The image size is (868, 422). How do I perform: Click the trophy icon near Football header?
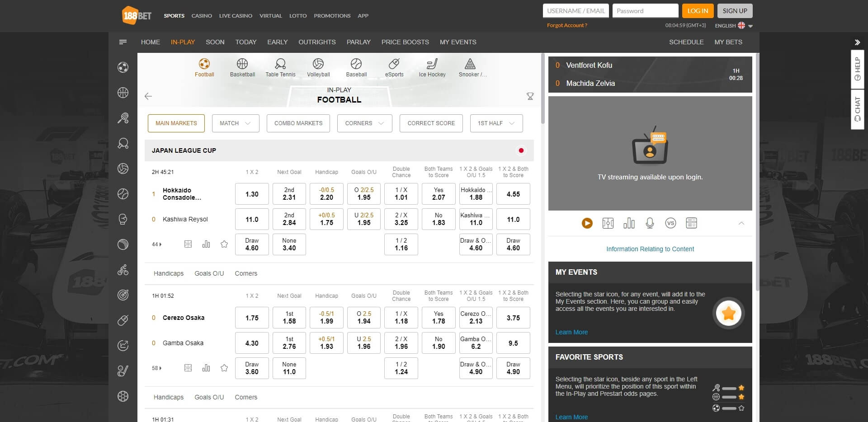click(x=530, y=96)
